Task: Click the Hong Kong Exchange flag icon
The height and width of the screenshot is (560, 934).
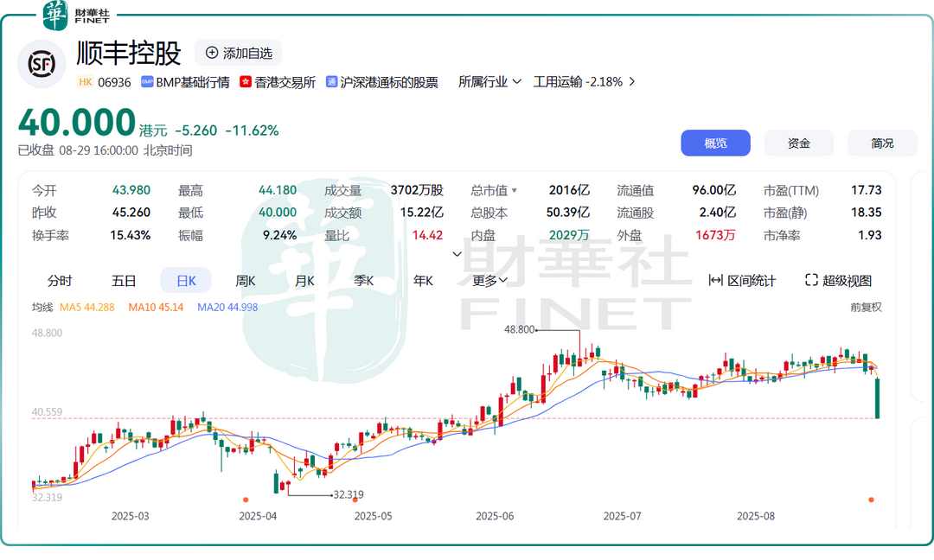Action: tap(246, 81)
